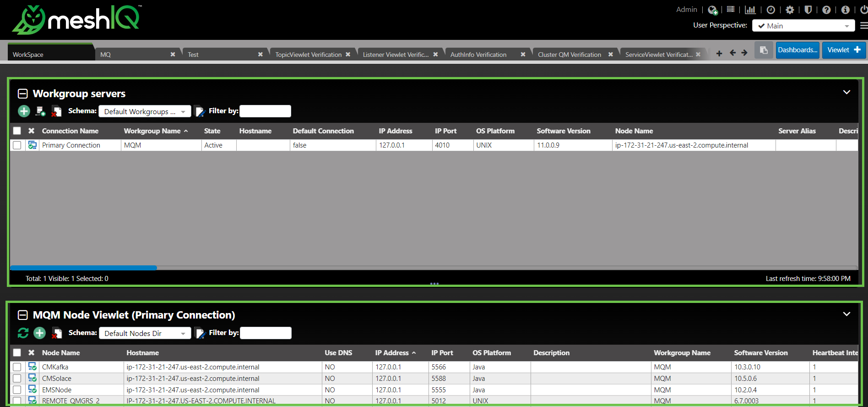868x407 pixels.
Task: Click CMKafka node status icon
Action: [x=33, y=366]
